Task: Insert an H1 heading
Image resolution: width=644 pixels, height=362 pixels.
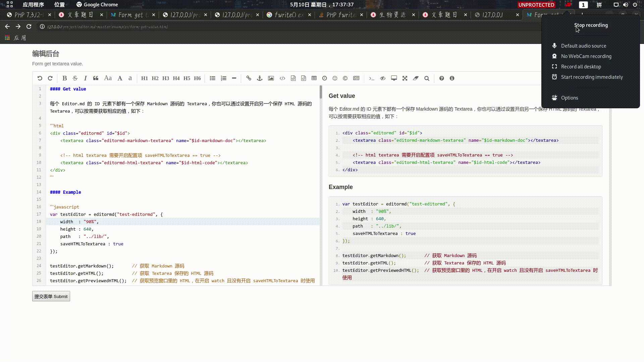Action: coord(144,78)
